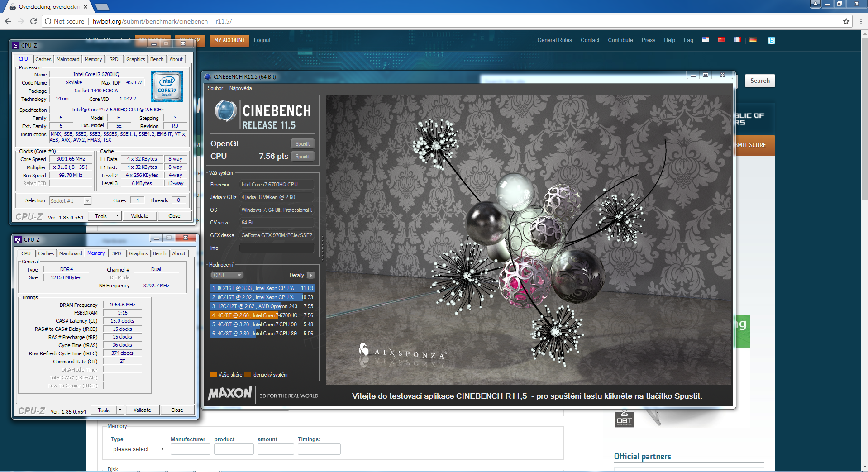This screenshot has width=868, height=472.
Task: Select the German flag language icon
Action: [x=753, y=40]
